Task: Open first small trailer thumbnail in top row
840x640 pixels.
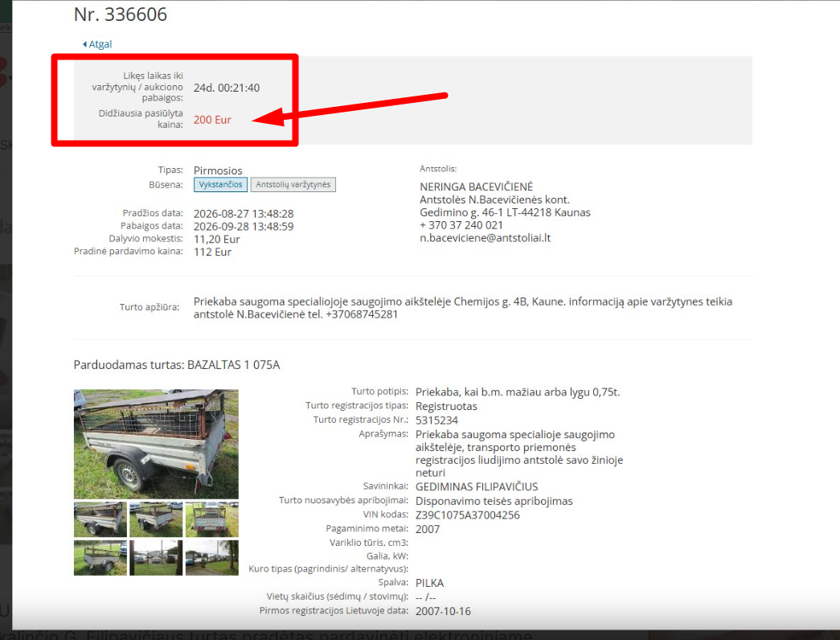Action: click(100, 519)
